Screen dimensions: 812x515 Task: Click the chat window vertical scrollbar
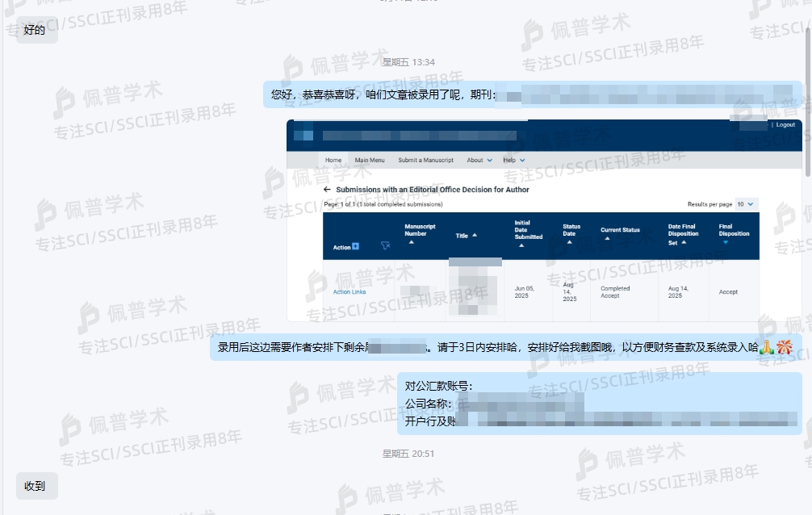tap(808, 97)
